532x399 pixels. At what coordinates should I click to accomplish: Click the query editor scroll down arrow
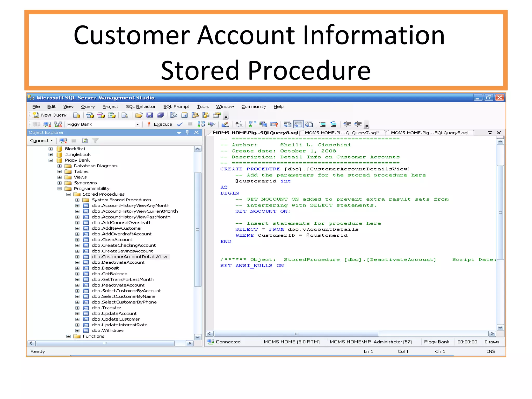[500, 328]
